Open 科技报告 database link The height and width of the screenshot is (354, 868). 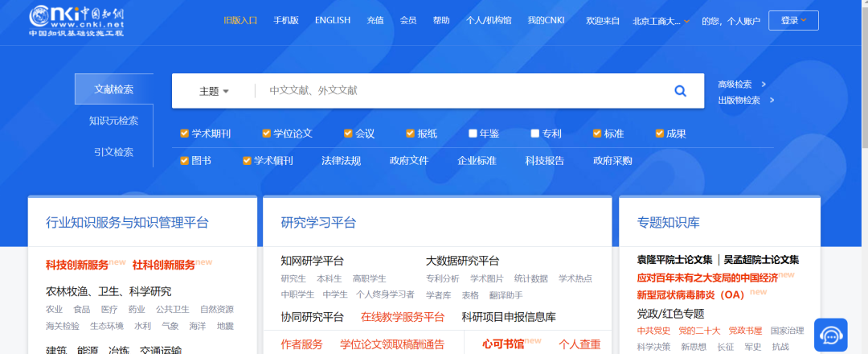point(545,161)
